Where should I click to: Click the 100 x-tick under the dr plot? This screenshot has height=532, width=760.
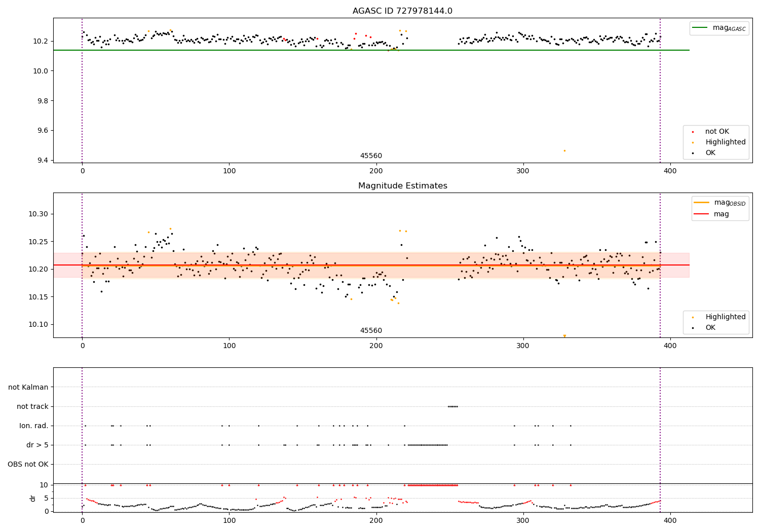pos(229,520)
